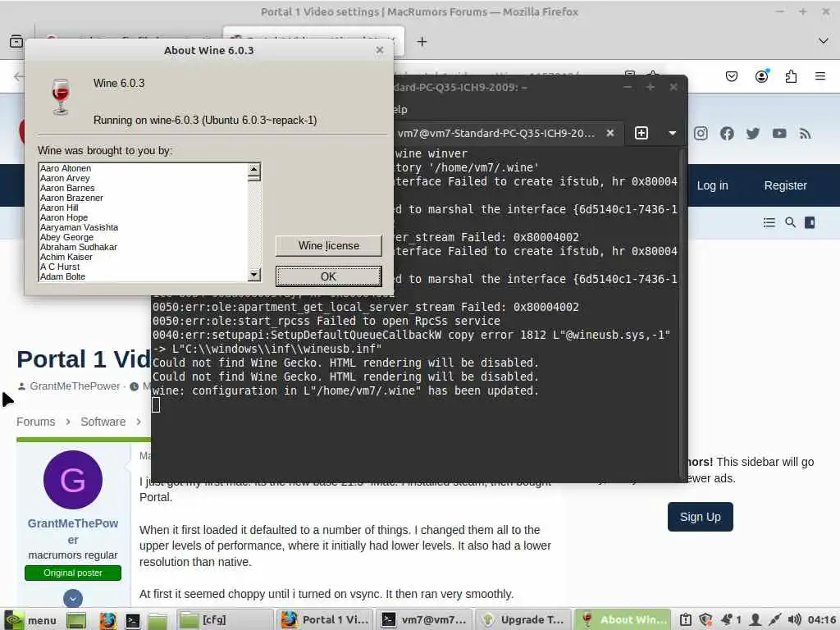Switch to [cfg] taskbar window
The height and width of the screenshot is (630, 840).
click(225, 620)
